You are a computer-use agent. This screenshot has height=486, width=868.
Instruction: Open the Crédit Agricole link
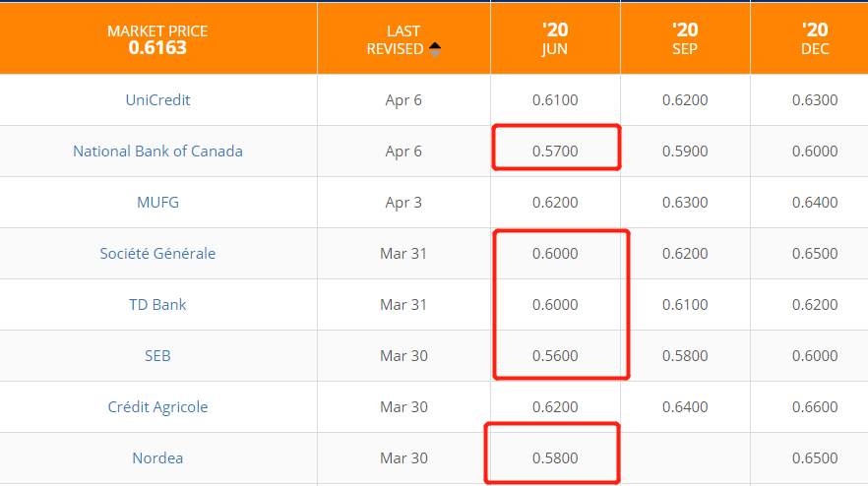(157, 407)
